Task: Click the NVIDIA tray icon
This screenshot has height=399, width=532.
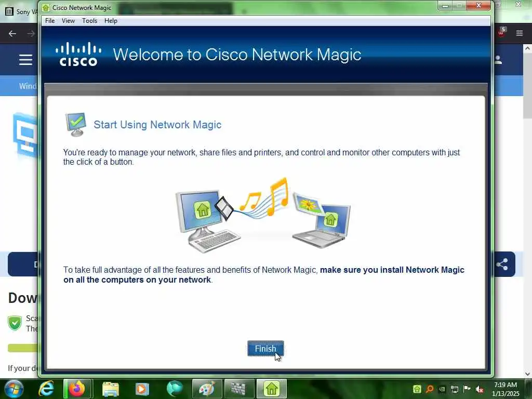Action: click(x=442, y=389)
